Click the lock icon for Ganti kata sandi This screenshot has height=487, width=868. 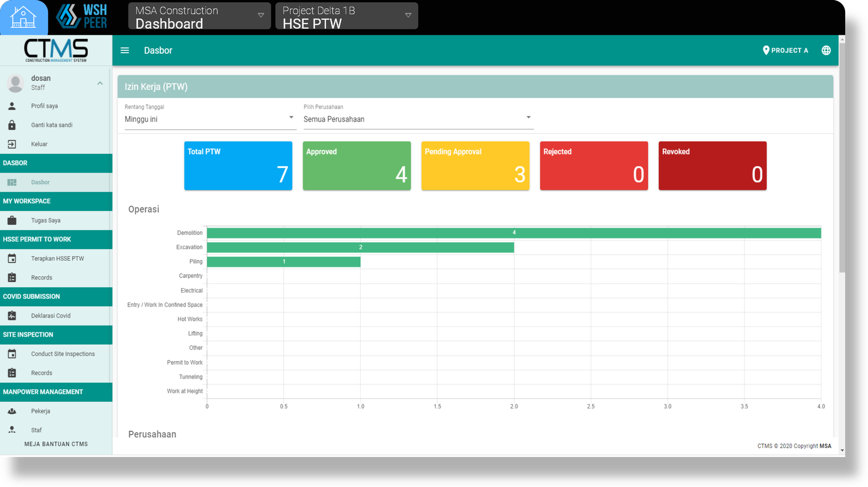[12, 125]
